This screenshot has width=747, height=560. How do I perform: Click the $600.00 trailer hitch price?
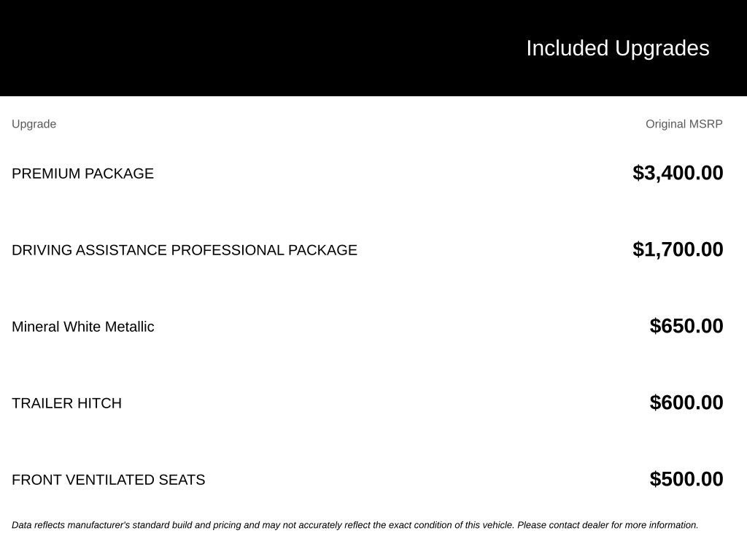pos(686,402)
